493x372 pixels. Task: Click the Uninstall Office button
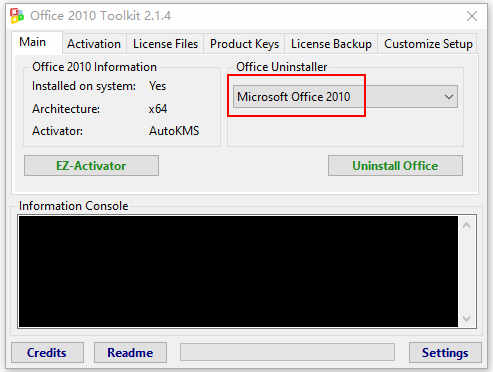click(x=395, y=166)
